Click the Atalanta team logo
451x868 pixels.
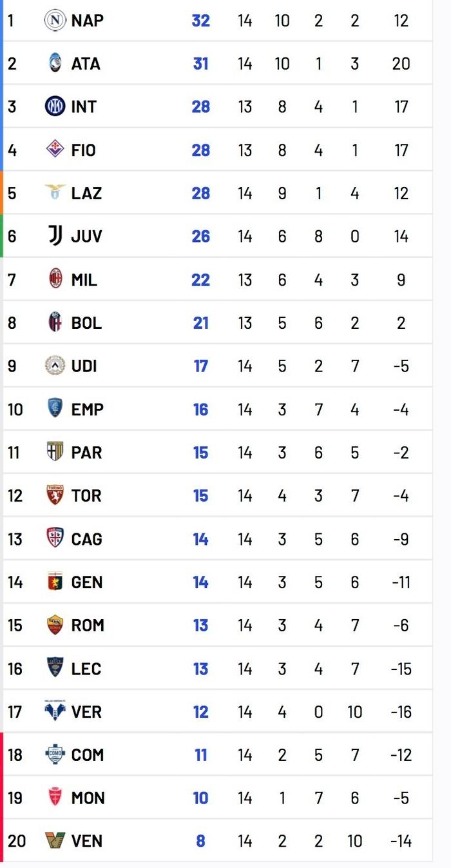point(55,63)
